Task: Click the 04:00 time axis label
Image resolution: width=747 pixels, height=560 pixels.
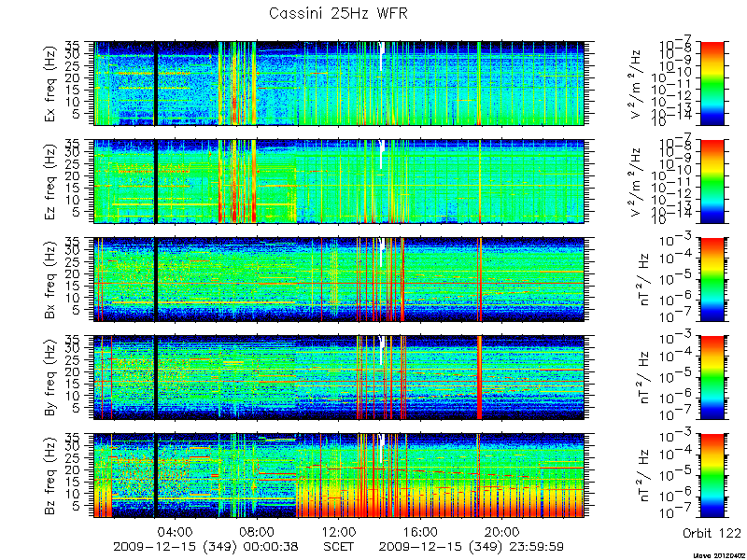Action: click(176, 531)
